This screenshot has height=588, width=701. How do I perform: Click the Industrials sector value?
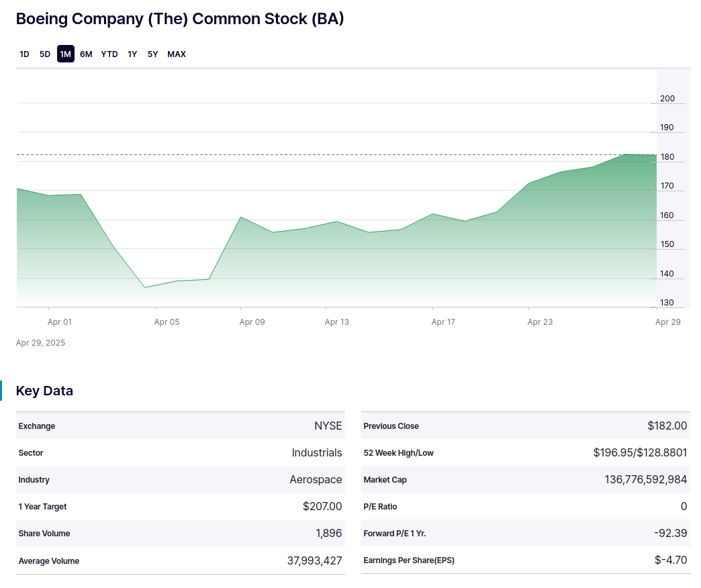317,452
